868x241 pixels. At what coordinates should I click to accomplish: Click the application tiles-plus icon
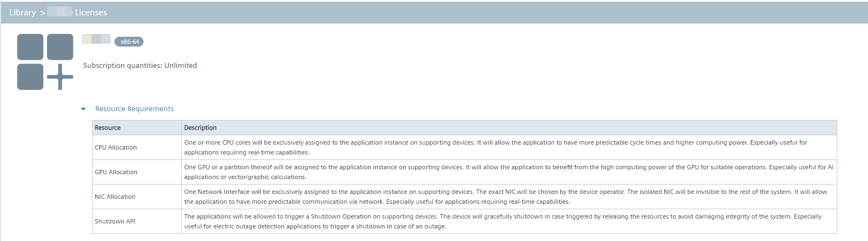[45, 62]
